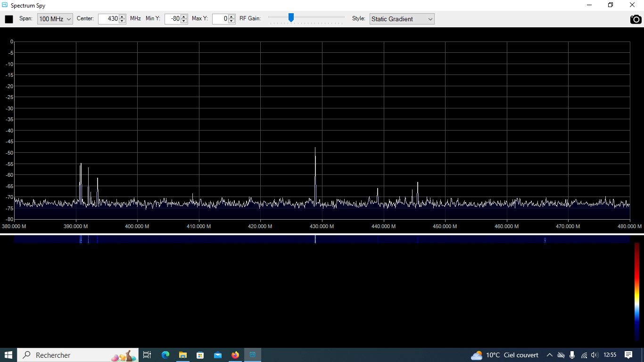Click the microphone tray icon
The image size is (644, 362).
tap(572, 355)
